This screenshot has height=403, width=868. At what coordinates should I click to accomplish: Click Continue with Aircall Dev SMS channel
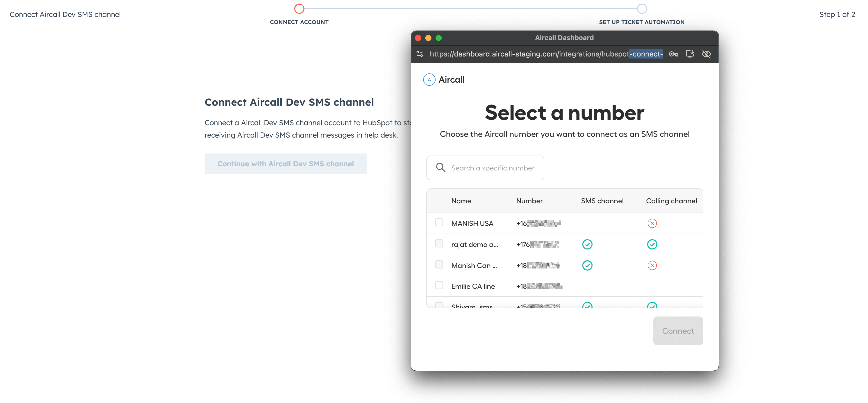tap(285, 164)
